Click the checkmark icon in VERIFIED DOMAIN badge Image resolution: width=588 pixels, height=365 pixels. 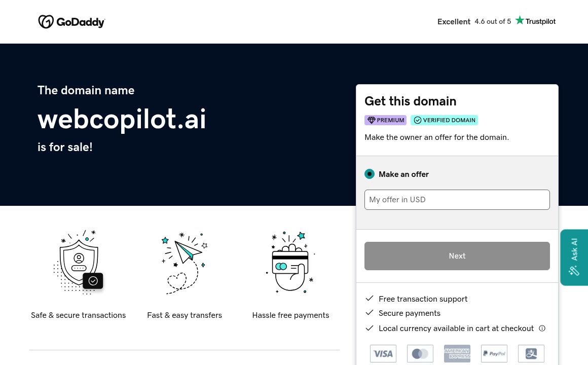coord(418,120)
